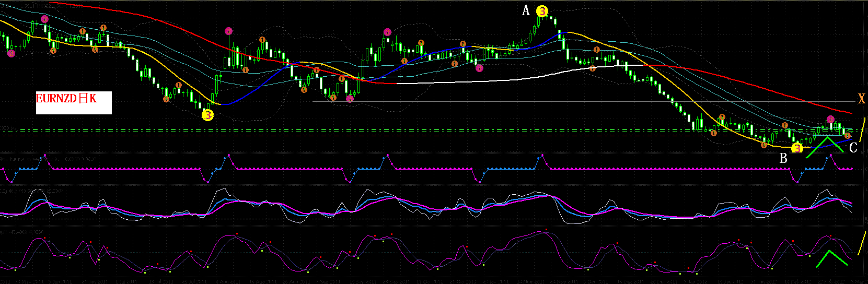The image size is (868, 284).
Task: Click the EURNZD日K label box
Action: [74, 103]
